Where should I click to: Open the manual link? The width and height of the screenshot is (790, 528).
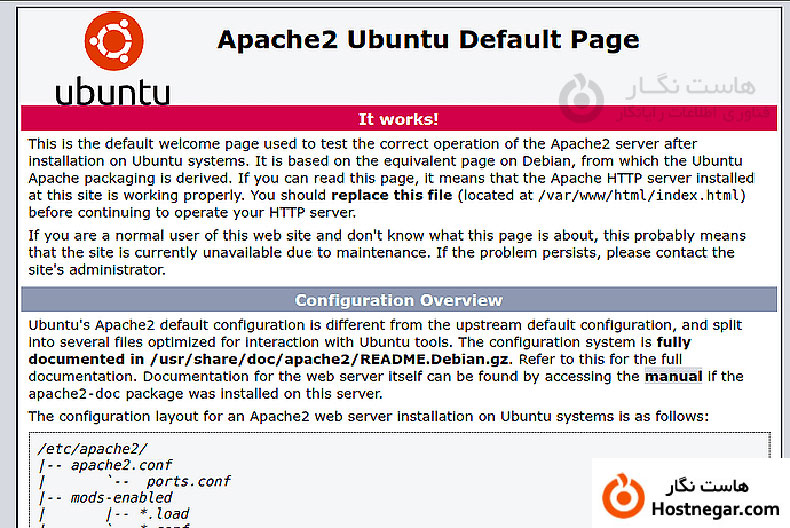[x=673, y=376]
